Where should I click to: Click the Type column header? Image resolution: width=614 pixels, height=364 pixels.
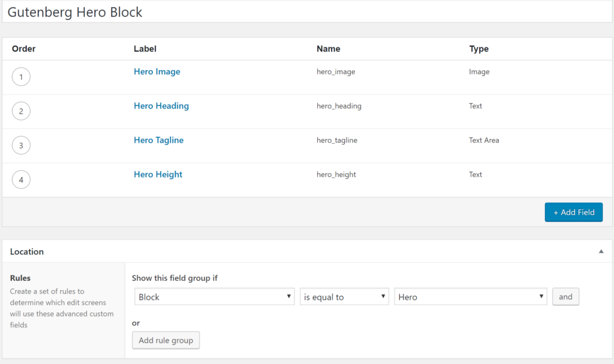click(x=479, y=49)
